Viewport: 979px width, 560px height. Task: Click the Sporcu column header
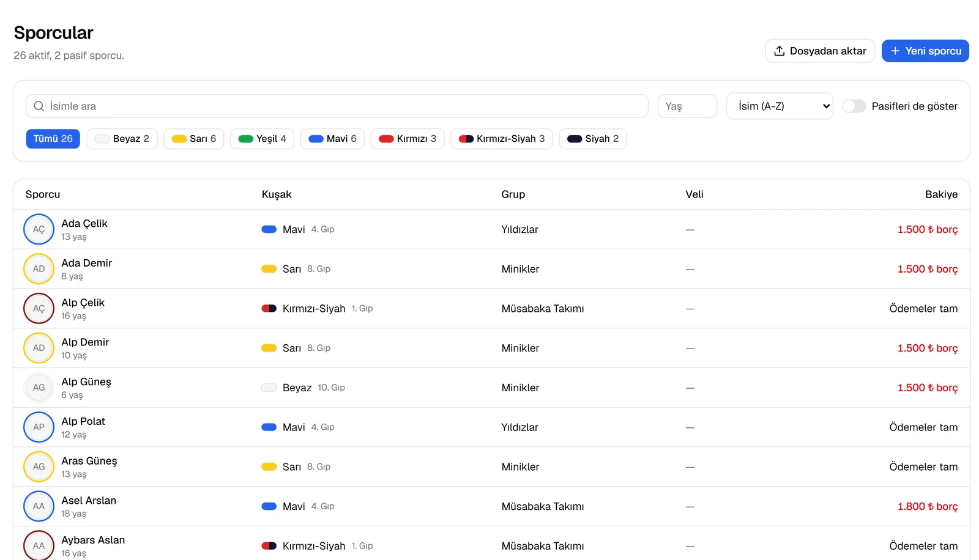[x=43, y=194]
